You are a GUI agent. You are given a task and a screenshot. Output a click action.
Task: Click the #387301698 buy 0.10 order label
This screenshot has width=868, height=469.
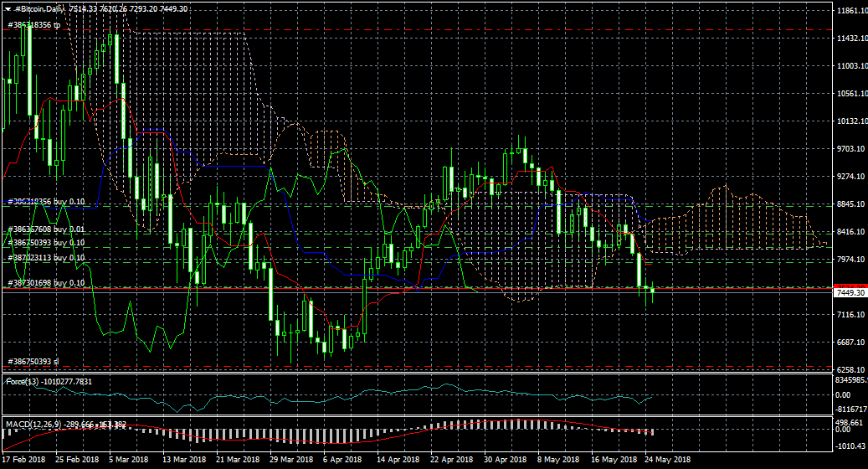[46, 283]
